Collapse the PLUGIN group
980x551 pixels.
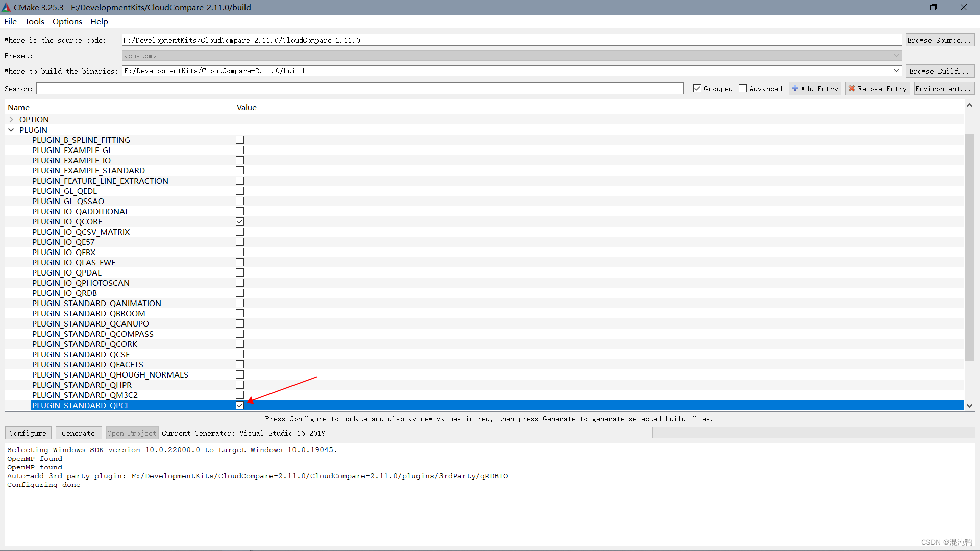pos(11,130)
